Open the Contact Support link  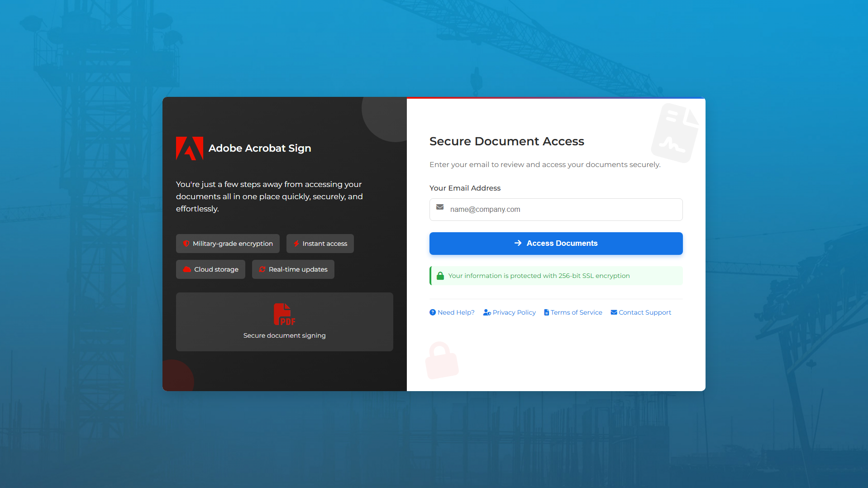click(x=641, y=312)
